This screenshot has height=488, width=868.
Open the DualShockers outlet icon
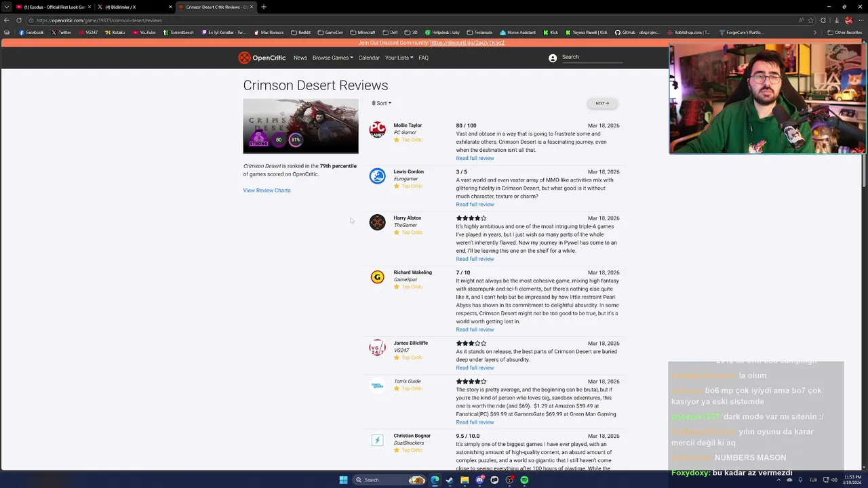coord(377,440)
